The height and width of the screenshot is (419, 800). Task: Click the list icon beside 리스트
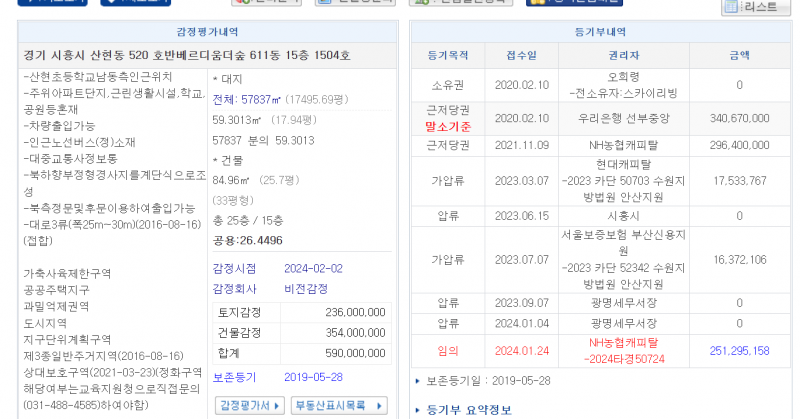[x=731, y=8]
